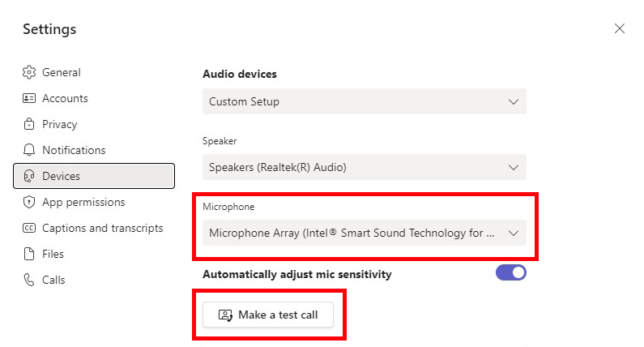Click the Privacy lock icon

tap(29, 124)
